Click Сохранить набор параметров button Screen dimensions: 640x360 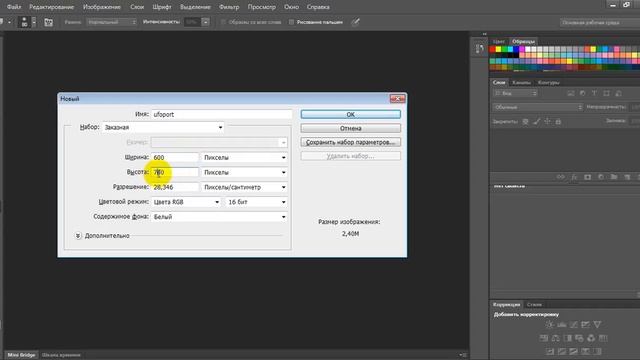[x=351, y=142]
